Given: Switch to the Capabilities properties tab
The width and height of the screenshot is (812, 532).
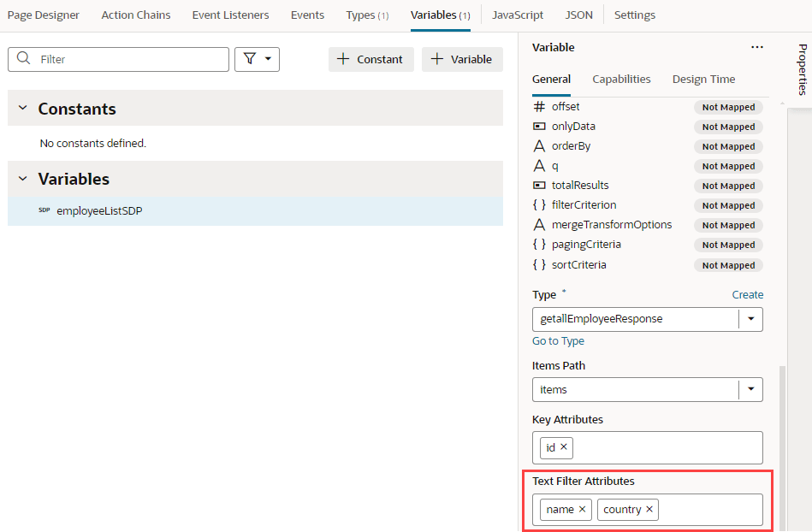Looking at the screenshot, I should (x=621, y=80).
